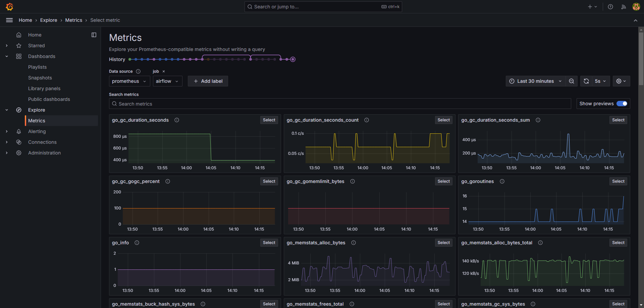Select the go_gc_gogc_percent metric

pyautogui.click(x=269, y=181)
